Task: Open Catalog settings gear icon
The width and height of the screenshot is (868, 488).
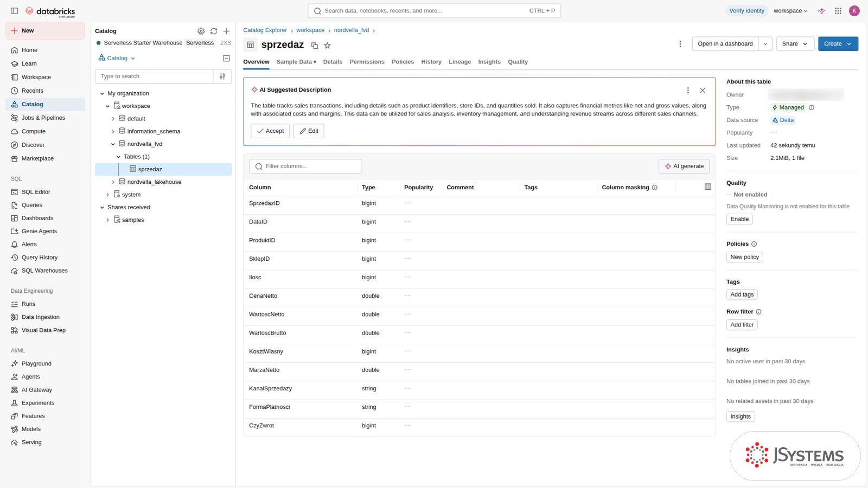Action: pyautogui.click(x=201, y=31)
